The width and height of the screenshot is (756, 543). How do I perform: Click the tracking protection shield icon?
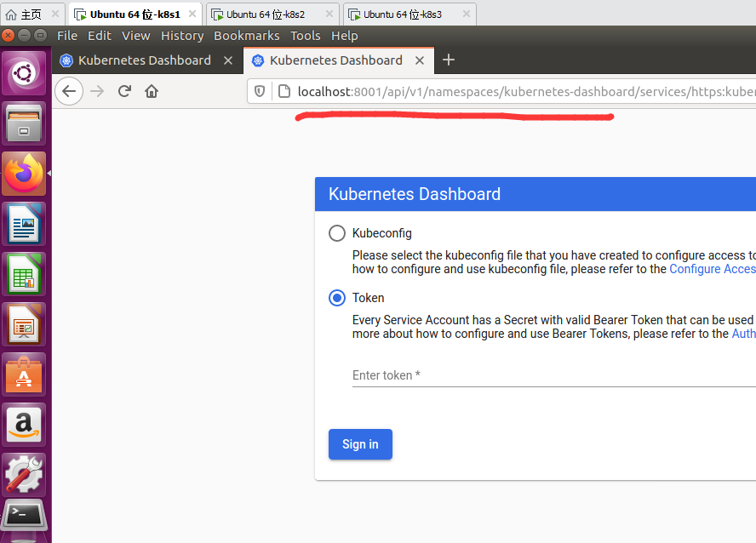[260, 91]
